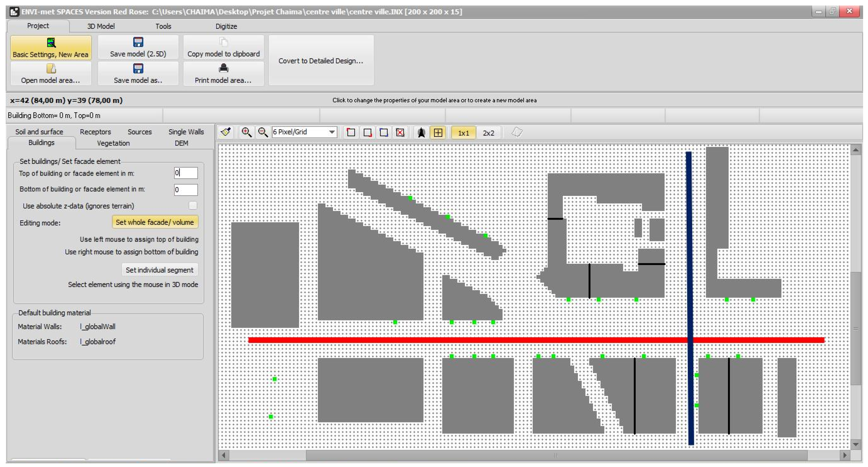Click the red top-left corner selection icon
868x467 pixels.
tap(351, 132)
